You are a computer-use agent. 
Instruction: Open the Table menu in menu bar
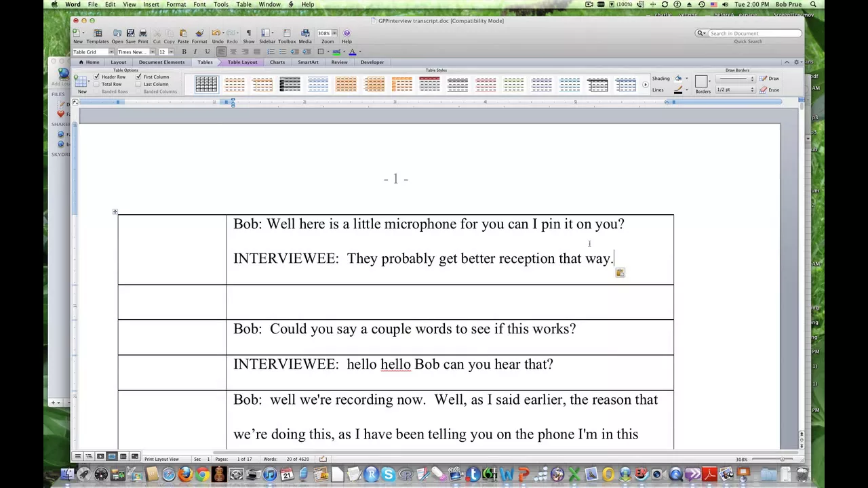(x=243, y=5)
